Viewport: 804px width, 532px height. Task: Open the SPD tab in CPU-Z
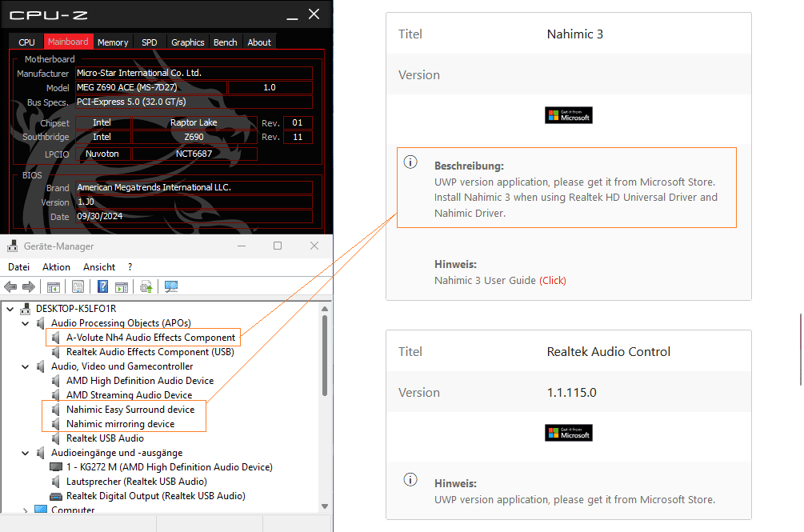tap(150, 42)
